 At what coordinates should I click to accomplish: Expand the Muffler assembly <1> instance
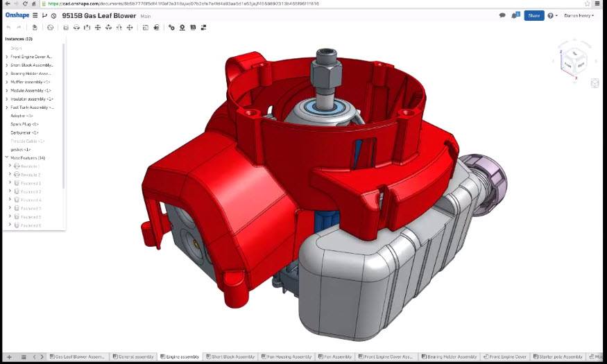pos(6,82)
